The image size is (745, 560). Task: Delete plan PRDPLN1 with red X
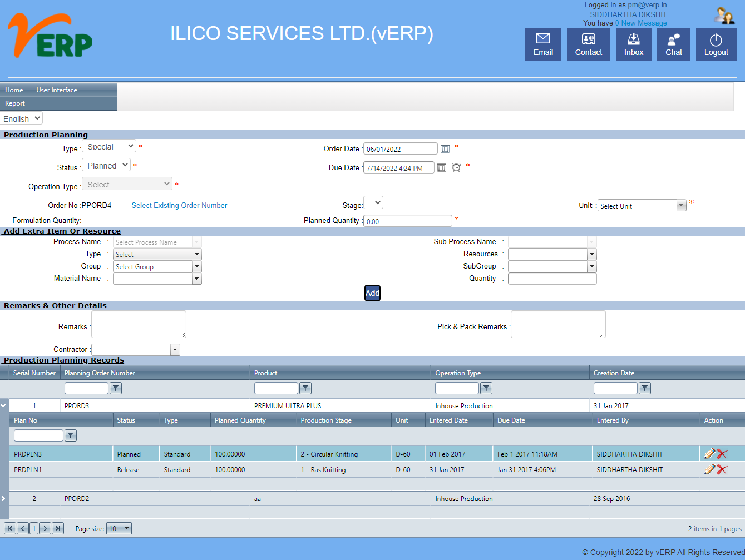pyautogui.click(x=722, y=469)
